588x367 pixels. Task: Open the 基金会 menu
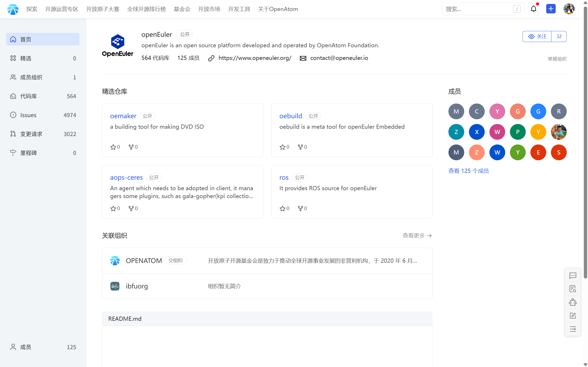pyautogui.click(x=182, y=9)
